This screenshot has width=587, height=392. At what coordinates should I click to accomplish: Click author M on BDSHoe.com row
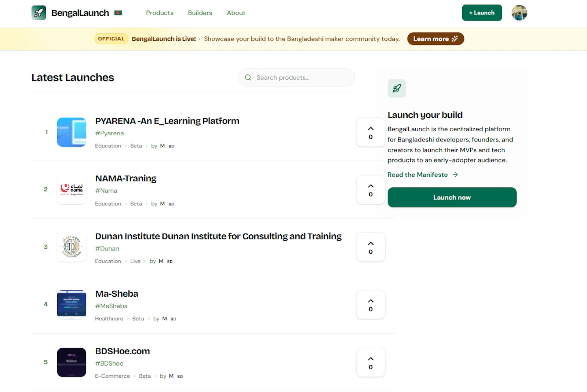171,376
